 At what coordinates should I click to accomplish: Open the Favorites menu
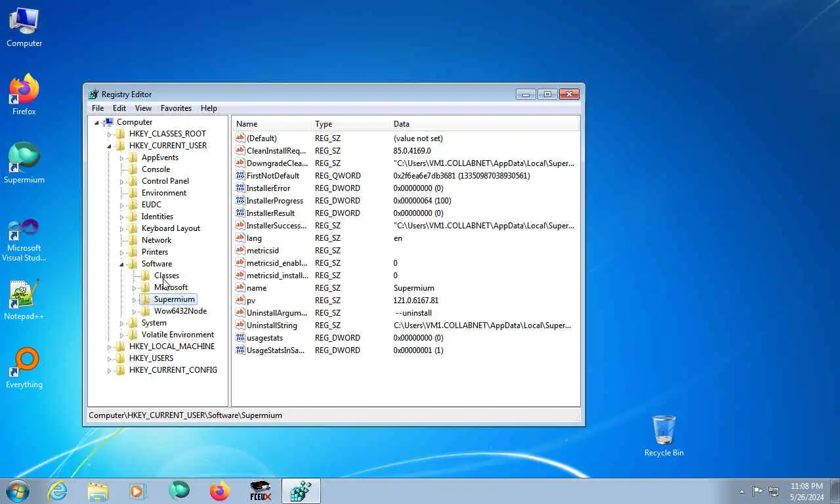coord(177,108)
